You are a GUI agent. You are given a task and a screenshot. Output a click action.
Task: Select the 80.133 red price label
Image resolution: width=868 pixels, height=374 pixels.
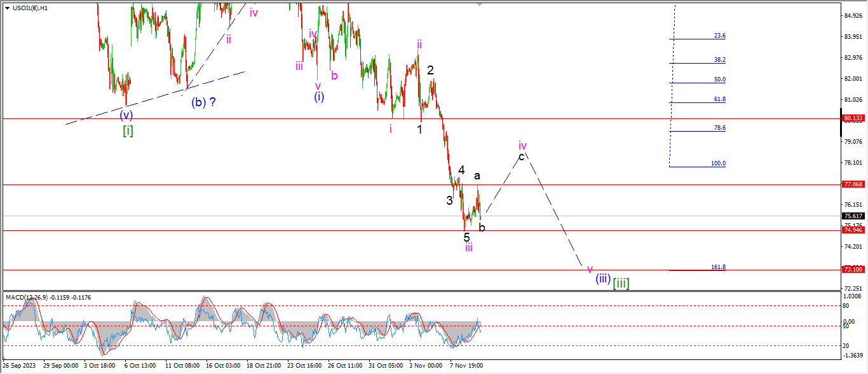pos(852,118)
